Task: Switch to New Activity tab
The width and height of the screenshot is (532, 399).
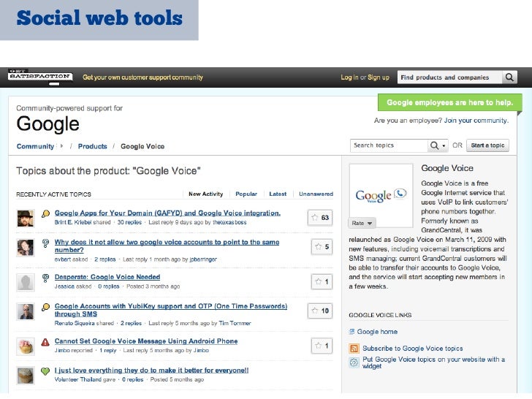Action: (x=205, y=194)
